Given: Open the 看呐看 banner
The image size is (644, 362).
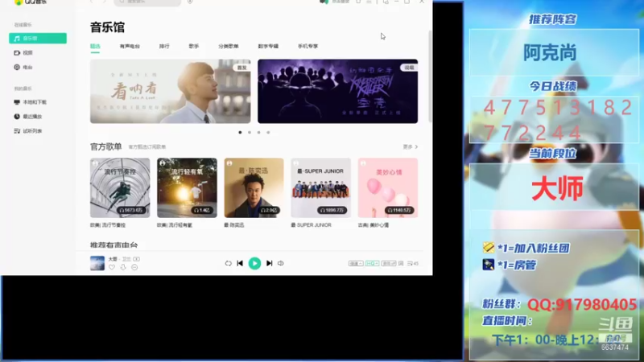Looking at the screenshot, I should pyautogui.click(x=170, y=91).
